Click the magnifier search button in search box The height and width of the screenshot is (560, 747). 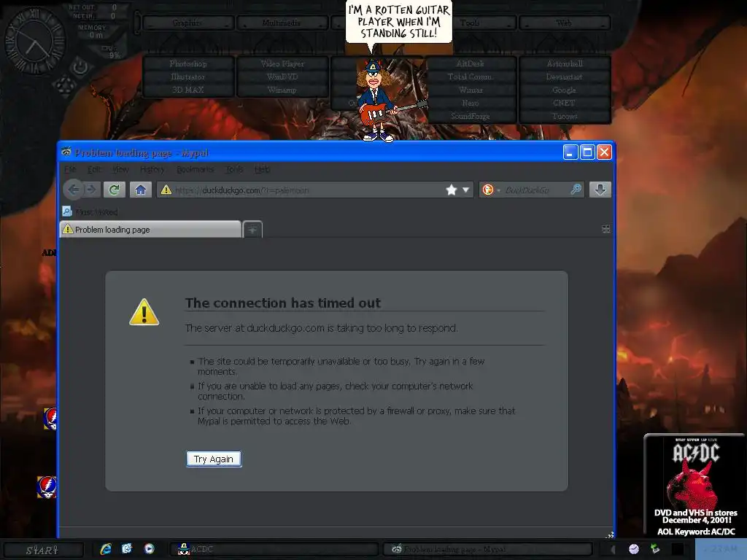(576, 190)
